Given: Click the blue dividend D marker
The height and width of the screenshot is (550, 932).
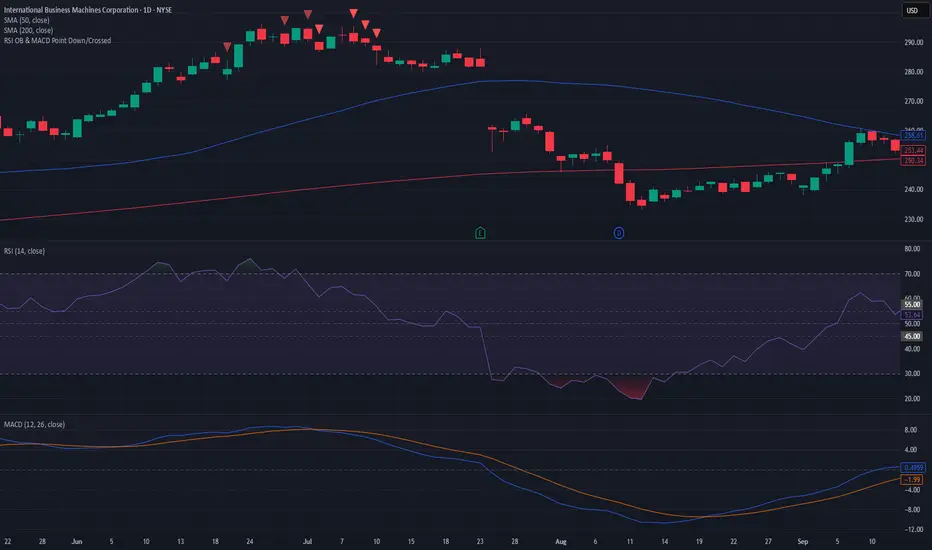Looking at the screenshot, I should click(x=619, y=233).
